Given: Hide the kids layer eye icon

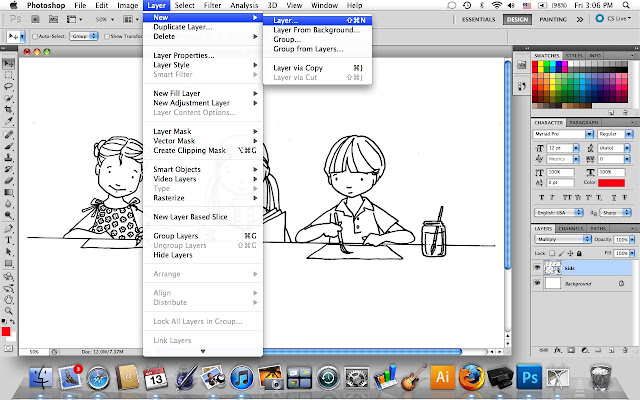Looking at the screenshot, I should [537, 268].
